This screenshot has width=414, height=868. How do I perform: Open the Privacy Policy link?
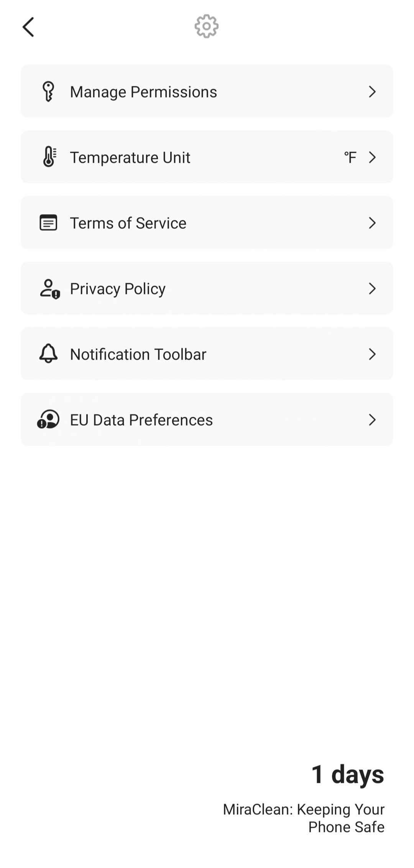click(118, 289)
